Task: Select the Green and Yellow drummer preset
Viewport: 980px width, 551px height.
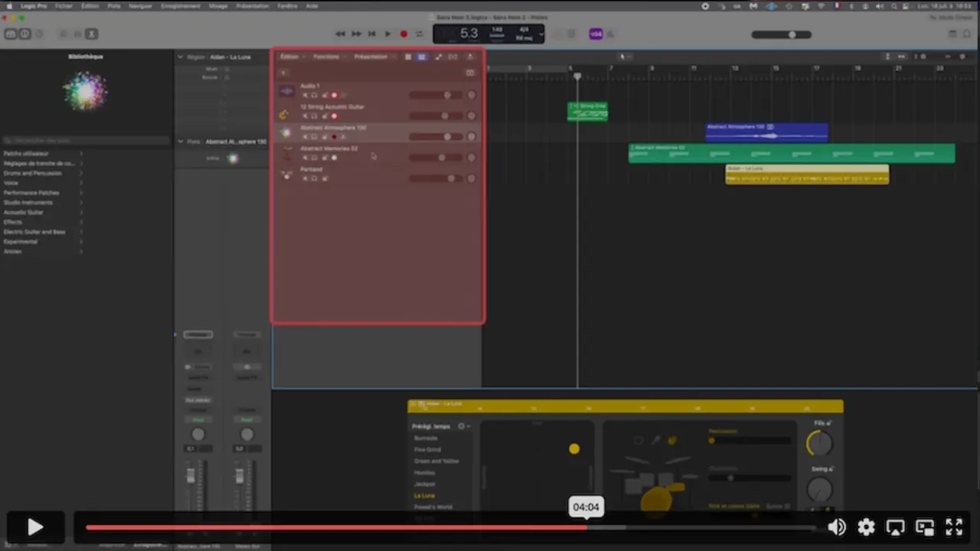Action: tap(436, 461)
